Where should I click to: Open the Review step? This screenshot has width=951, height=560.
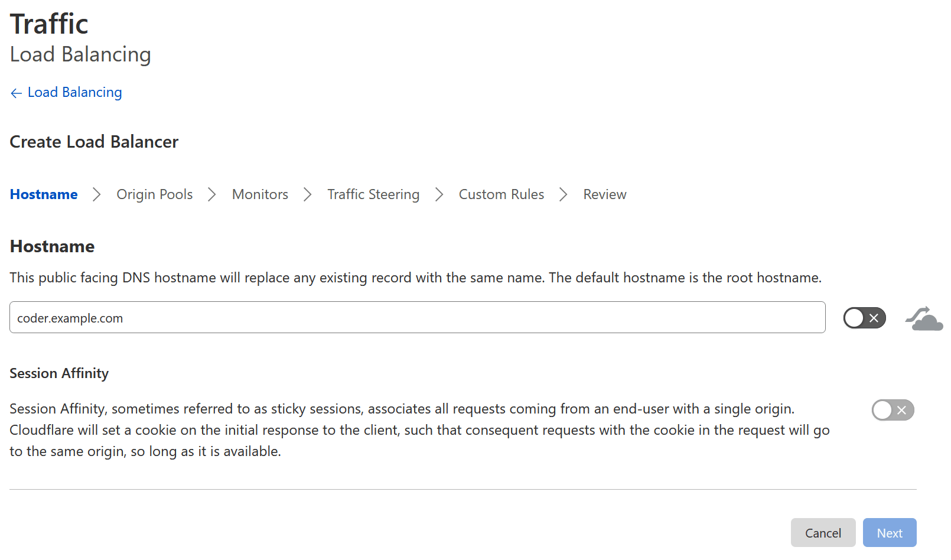click(605, 194)
